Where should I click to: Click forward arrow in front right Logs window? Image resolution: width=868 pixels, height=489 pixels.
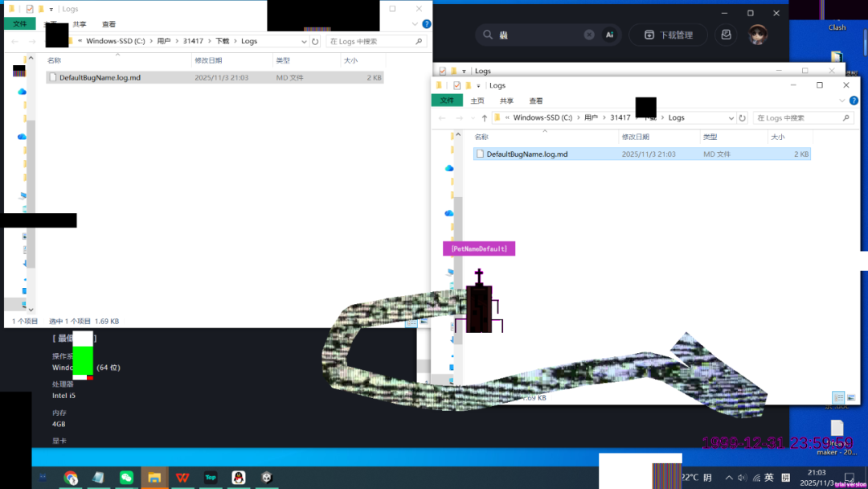[x=459, y=118]
